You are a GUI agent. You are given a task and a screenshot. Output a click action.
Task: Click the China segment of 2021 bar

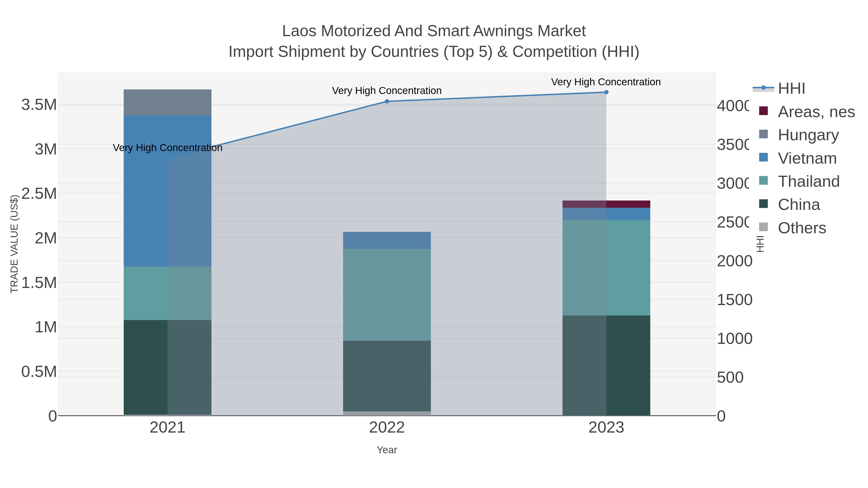(x=168, y=368)
